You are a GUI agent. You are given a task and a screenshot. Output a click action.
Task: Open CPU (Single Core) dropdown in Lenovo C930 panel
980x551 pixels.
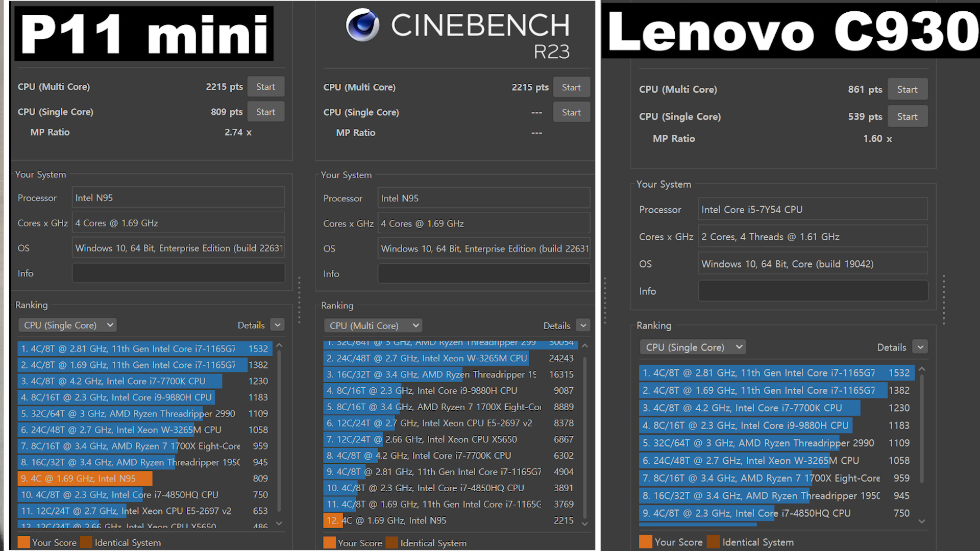692,347
